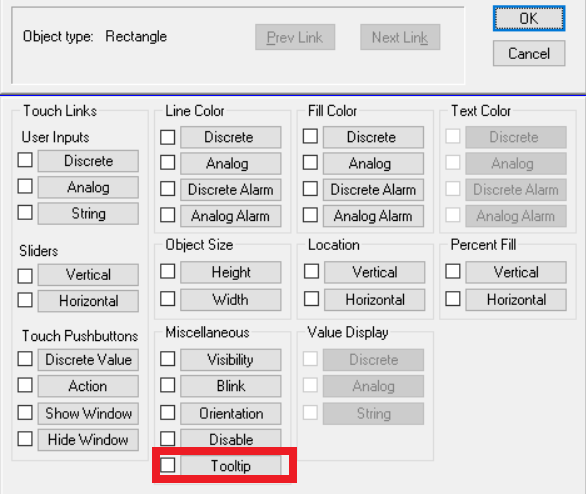Check the User Inputs Discrete checkbox
This screenshot has height=494, width=586.
[25, 160]
